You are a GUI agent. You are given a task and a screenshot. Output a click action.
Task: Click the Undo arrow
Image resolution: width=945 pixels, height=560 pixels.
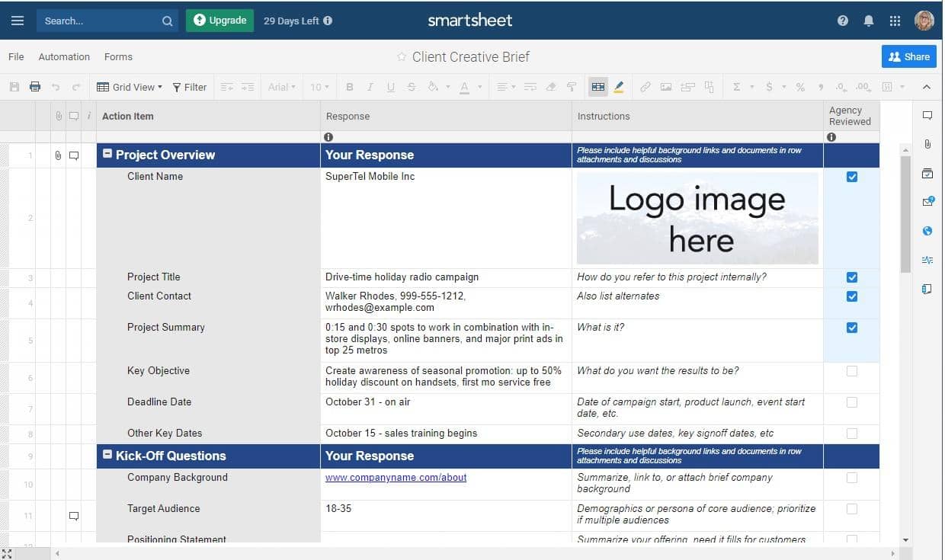pos(56,87)
